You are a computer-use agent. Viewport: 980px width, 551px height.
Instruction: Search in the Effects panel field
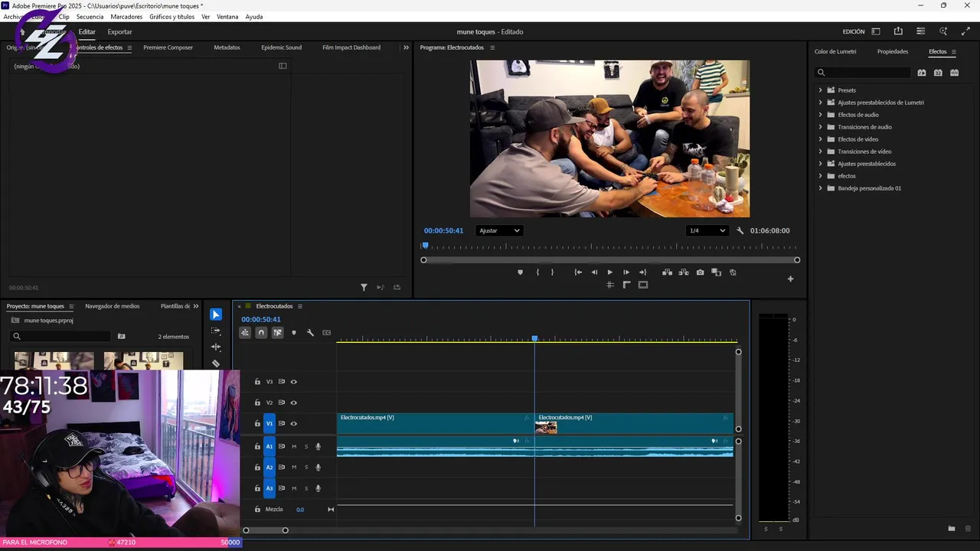click(x=863, y=73)
